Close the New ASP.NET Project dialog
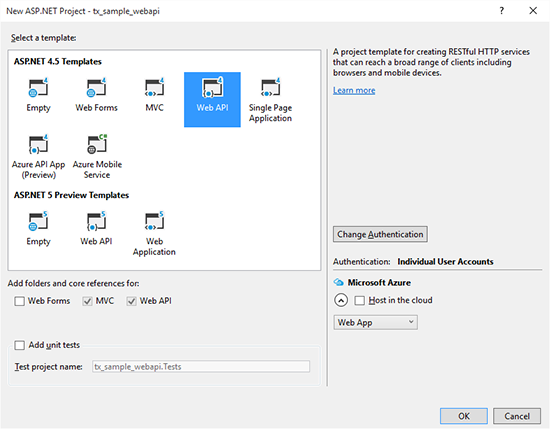550x429 pixels. point(533,11)
